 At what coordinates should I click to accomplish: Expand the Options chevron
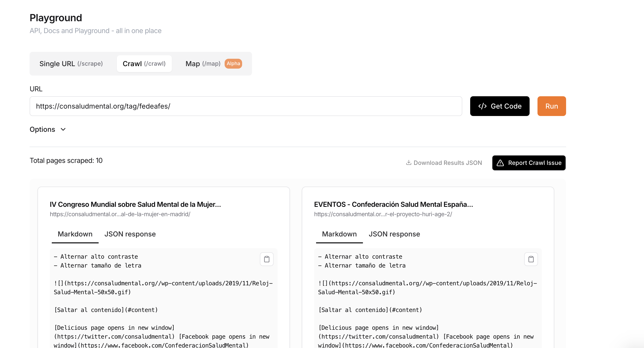[x=63, y=129]
